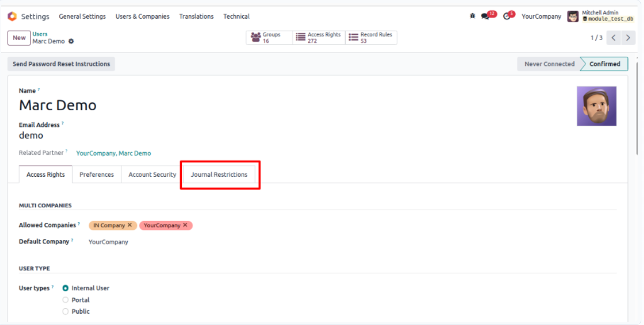
Task: Go to the next record arrow
Action: pos(628,37)
